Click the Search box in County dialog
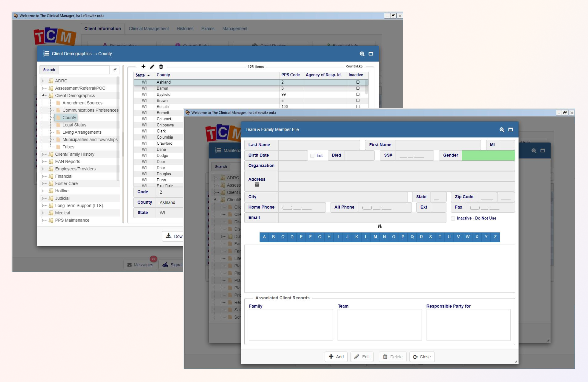 [84, 70]
